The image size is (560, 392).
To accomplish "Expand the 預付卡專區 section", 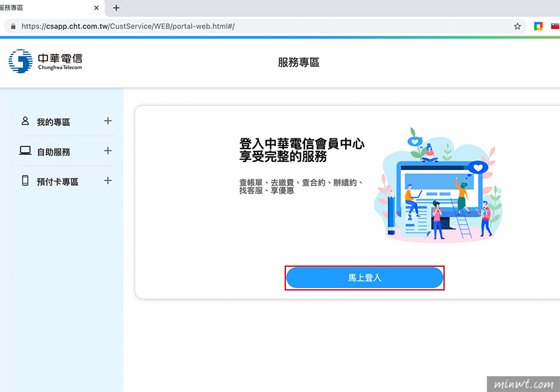I will pyautogui.click(x=108, y=181).
